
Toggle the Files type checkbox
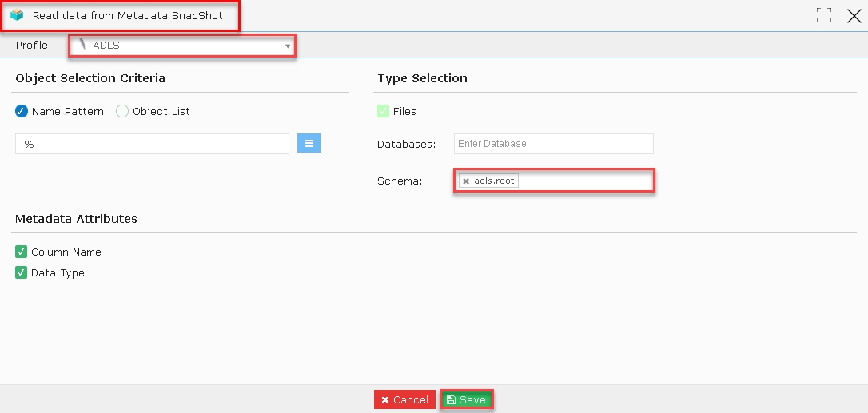(x=383, y=111)
